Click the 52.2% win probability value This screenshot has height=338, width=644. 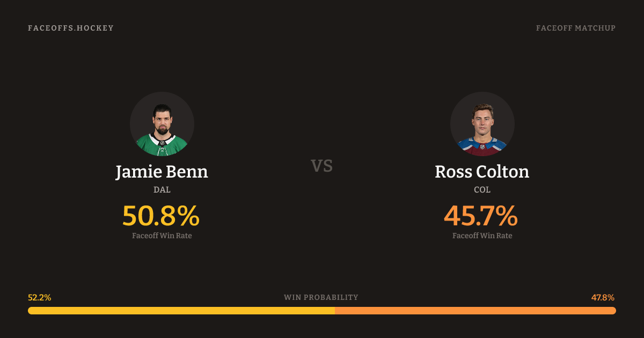(x=40, y=298)
